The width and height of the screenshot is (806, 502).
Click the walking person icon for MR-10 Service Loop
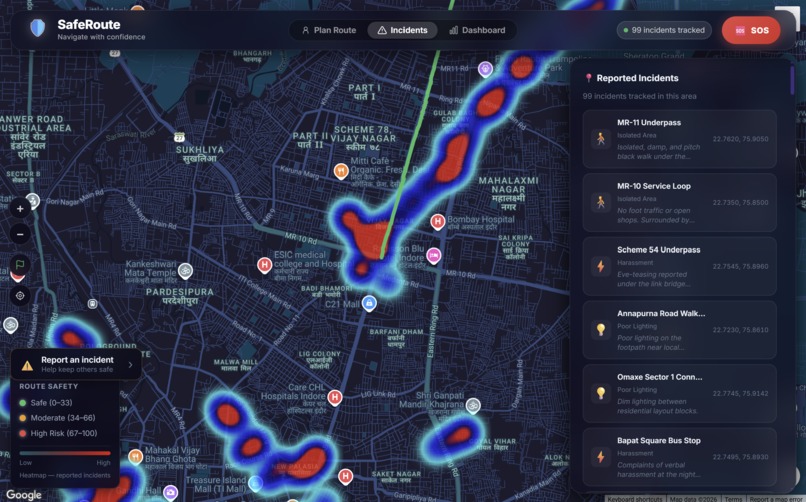(600, 202)
